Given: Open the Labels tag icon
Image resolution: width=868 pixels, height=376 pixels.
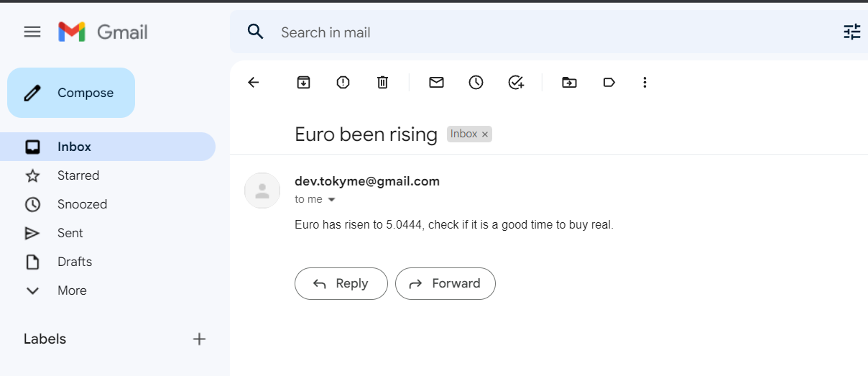Looking at the screenshot, I should 609,82.
